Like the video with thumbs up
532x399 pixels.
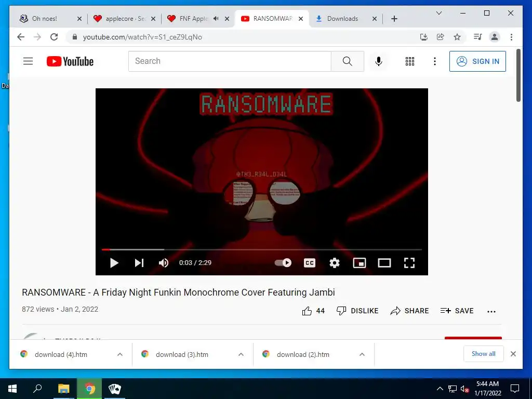(313, 311)
